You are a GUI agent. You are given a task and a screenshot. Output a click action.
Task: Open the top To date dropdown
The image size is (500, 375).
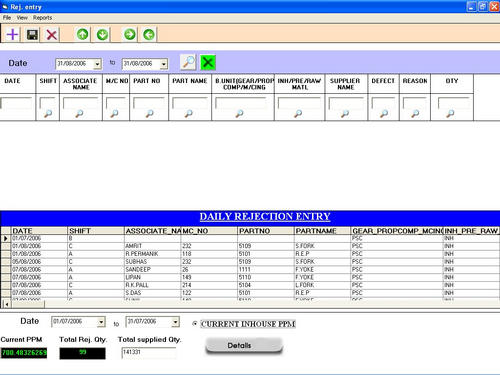(x=164, y=64)
